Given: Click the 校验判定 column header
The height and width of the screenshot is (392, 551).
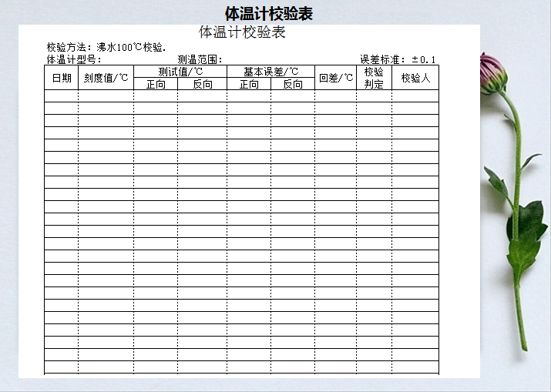Looking at the screenshot, I should click(374, 78).
